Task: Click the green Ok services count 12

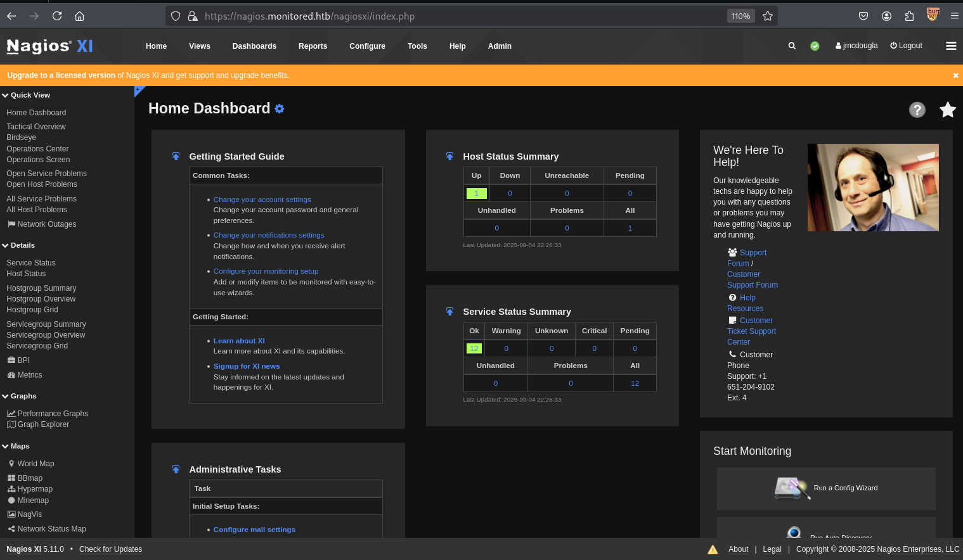Action: pos(474,348)
